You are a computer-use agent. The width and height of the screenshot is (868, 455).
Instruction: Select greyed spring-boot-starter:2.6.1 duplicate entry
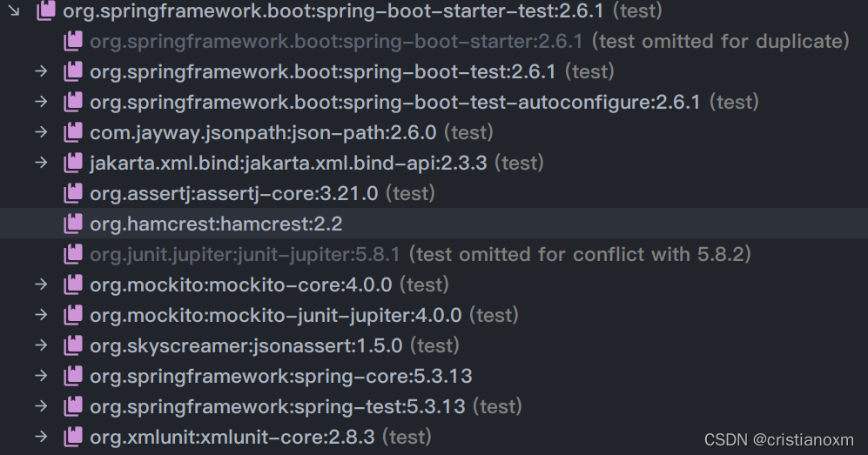coord(337,41)
